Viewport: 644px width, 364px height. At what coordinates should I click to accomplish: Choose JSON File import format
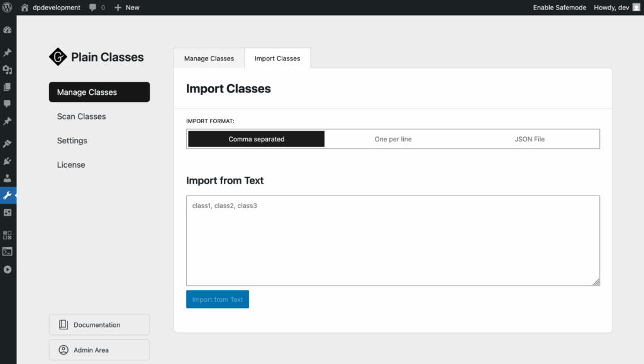pyautogui.click(x=530, y=139)
